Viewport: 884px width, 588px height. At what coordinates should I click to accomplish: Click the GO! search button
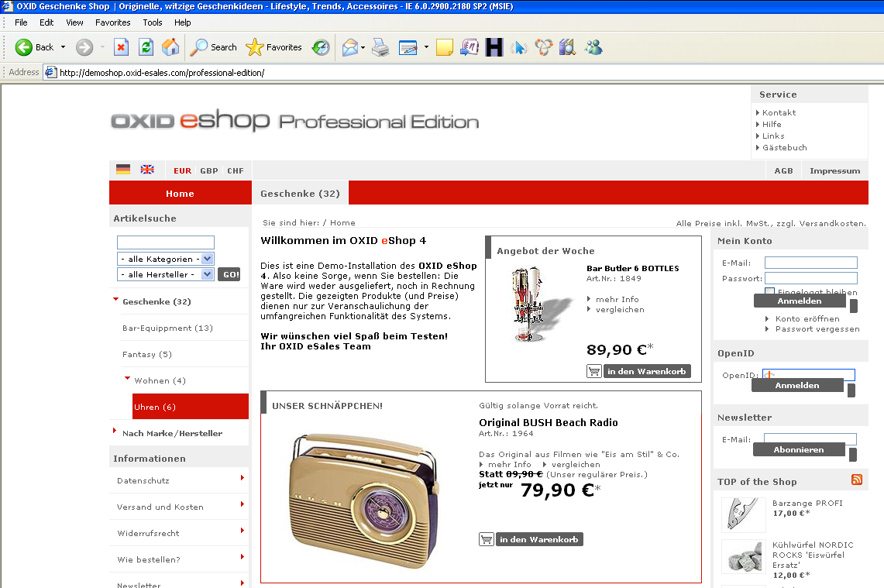tap(229, 274)
